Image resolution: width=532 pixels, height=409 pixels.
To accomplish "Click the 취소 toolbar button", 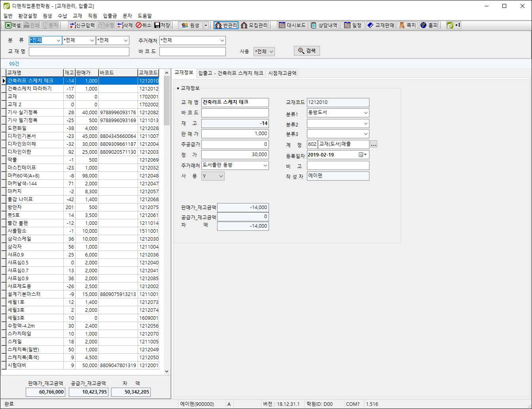I will pyautogui.click(x=144, y=25).
